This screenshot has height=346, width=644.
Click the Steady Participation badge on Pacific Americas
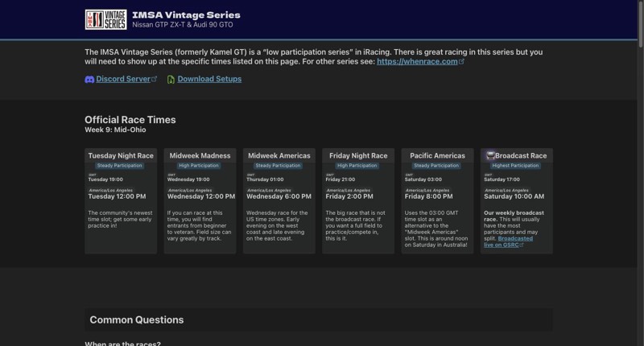(x=436, y=166)
